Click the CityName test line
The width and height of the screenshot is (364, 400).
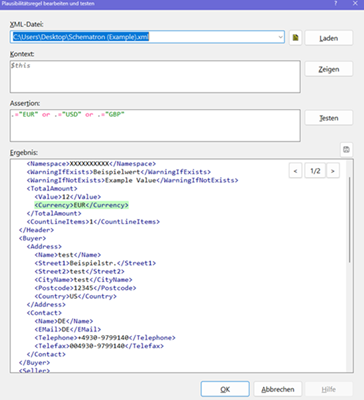tap(83, 280)
